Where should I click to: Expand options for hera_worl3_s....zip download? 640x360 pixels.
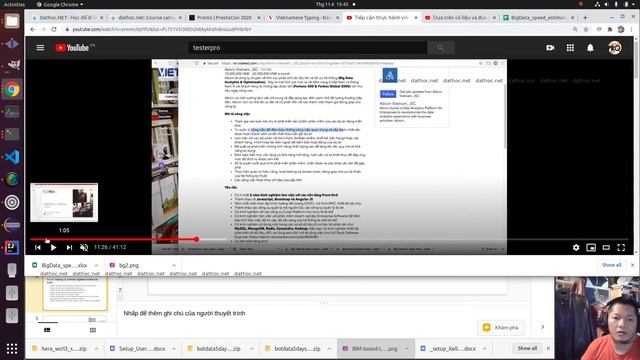pyautogui.click(x=96, y=349)
